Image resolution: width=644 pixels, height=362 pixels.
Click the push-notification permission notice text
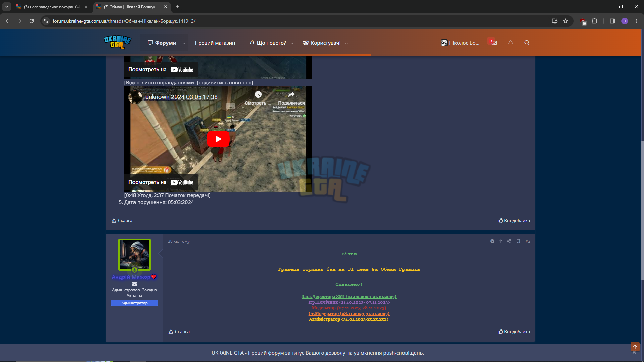[318, 353]
